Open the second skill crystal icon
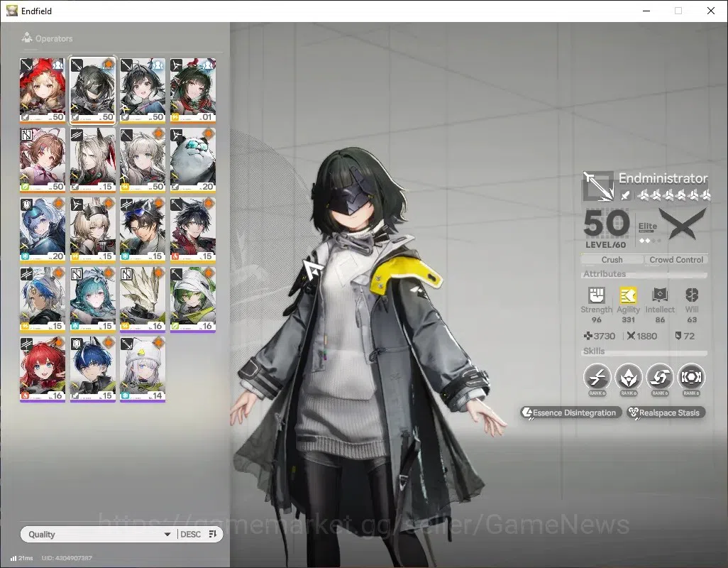 pos(629,377)
